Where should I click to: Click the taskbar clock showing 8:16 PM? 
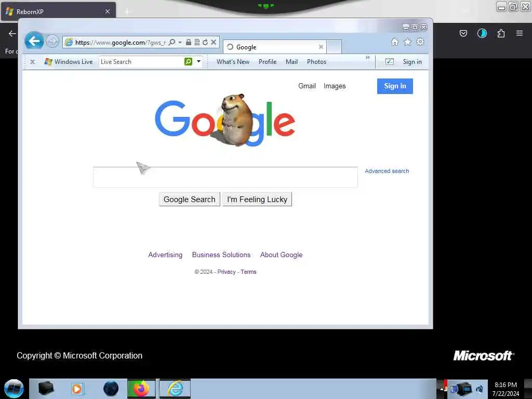click(x=506, y=389)
